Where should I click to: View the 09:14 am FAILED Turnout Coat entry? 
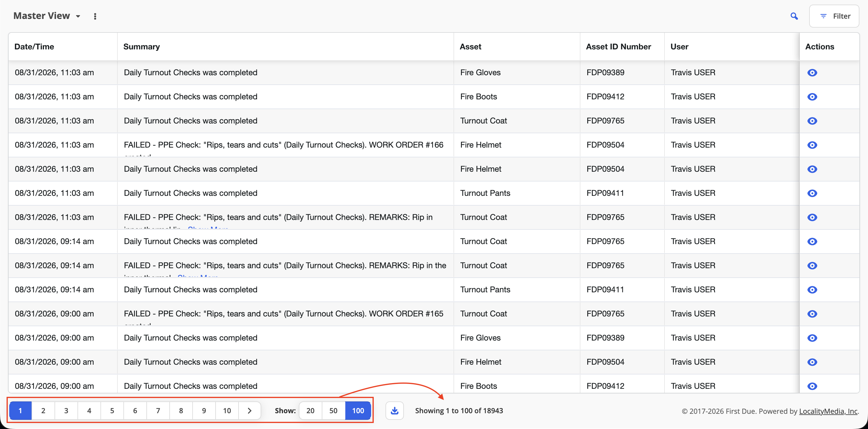(x=812, y=266)
